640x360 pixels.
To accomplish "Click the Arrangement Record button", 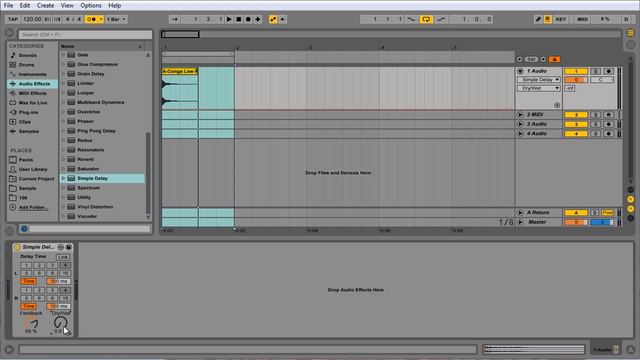I will click(248, 19).
